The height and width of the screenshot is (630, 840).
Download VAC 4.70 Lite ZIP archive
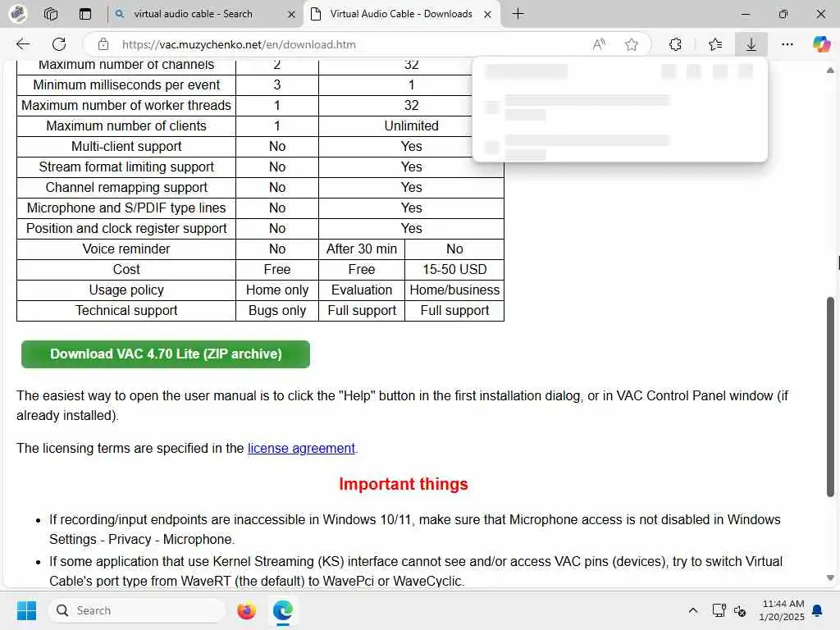point(166,354)
